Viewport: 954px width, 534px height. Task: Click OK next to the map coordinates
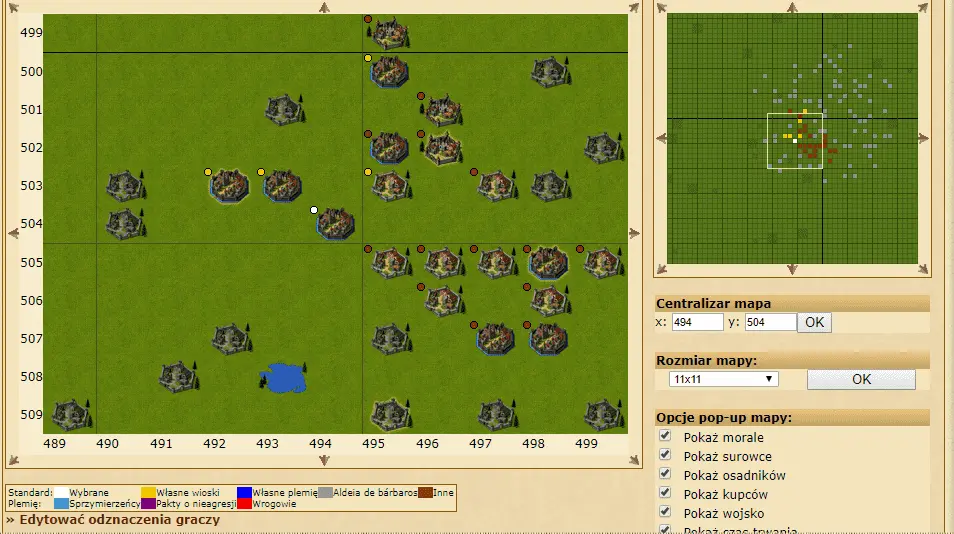pos(814,322)
